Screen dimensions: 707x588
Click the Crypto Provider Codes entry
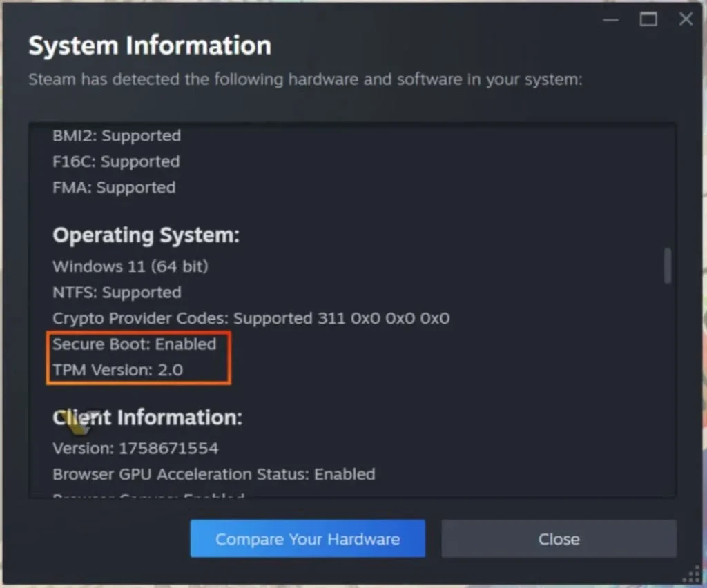coord(251,318)
